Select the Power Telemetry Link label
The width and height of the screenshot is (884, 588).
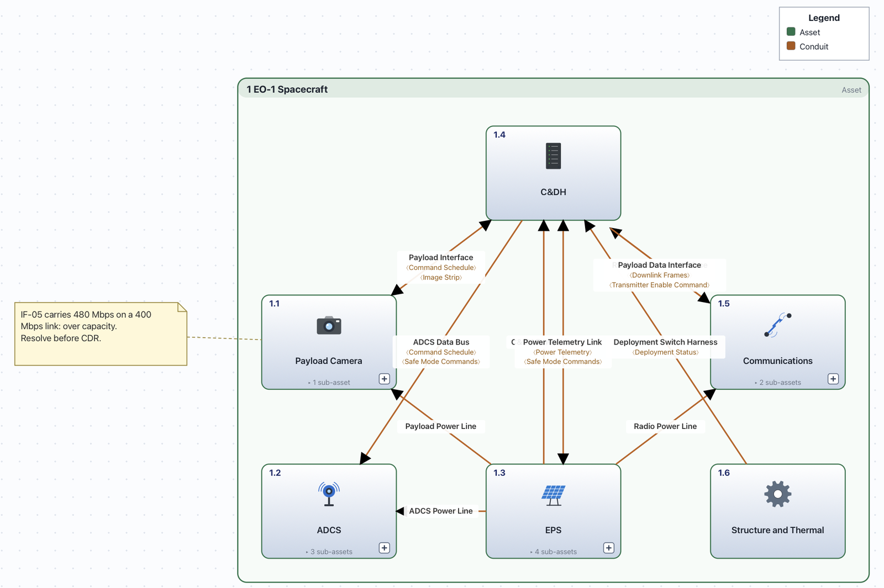tap(562, 342)
